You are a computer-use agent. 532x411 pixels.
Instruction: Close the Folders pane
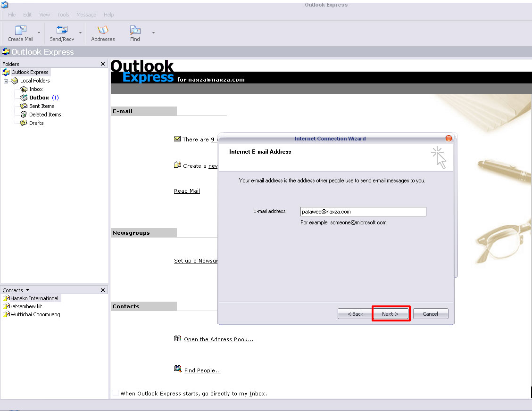pyautogui.click(x=103, y=64)
